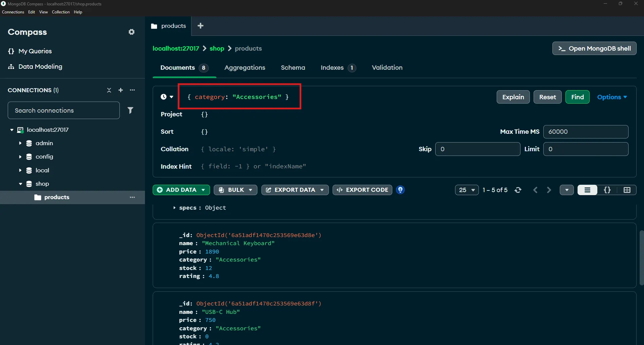This screenshot has height=345, width=644.
Task: Go to previous page of documents
Action: click(535, 190)
